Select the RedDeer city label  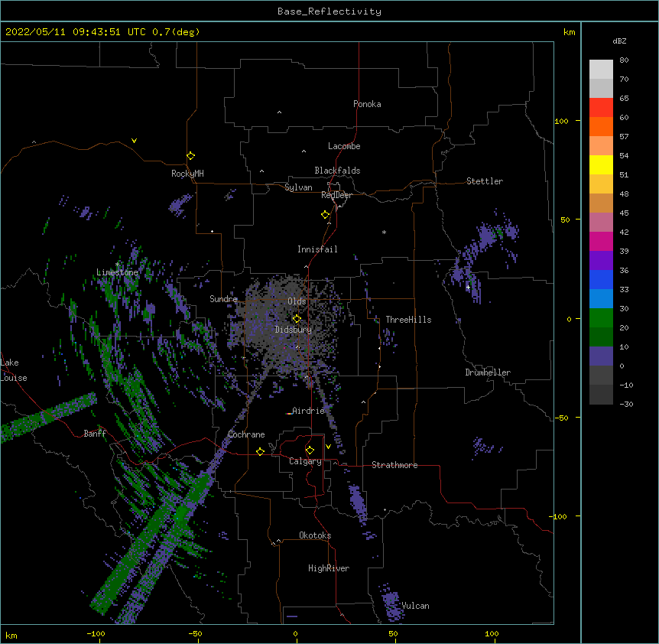(x=336, y=195)
